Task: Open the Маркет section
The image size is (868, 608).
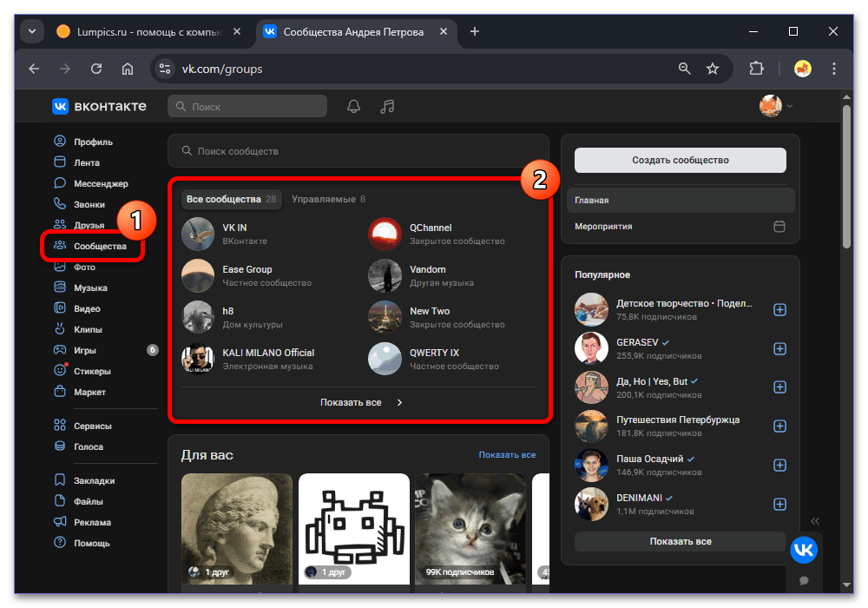Action: pyautogui.click(x=89, y=392)
